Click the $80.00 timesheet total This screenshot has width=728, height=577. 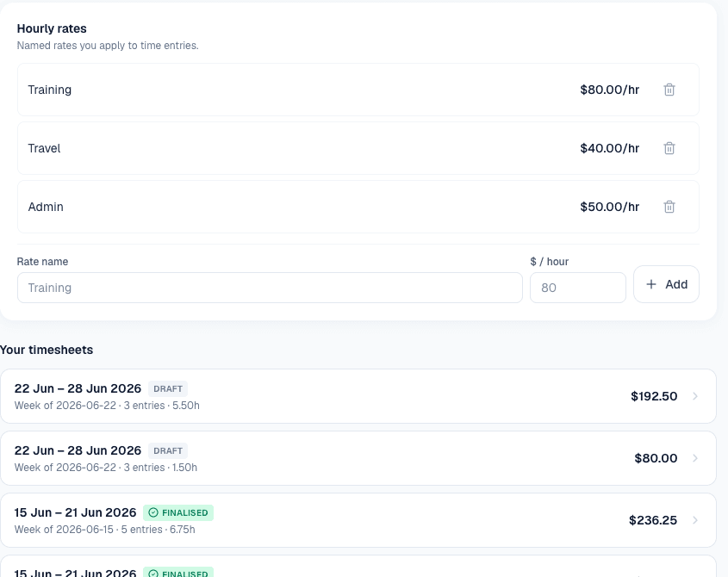[x=656, y=458]
